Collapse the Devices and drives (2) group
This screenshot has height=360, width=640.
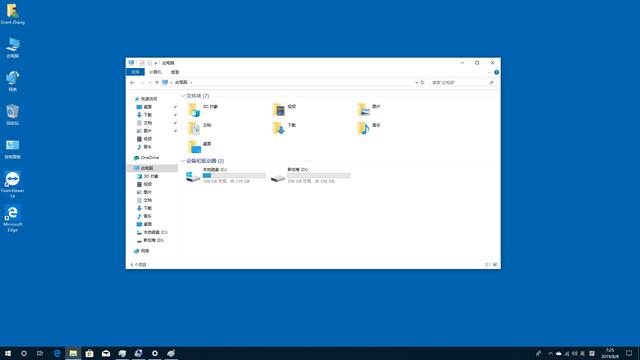point(203,161)
